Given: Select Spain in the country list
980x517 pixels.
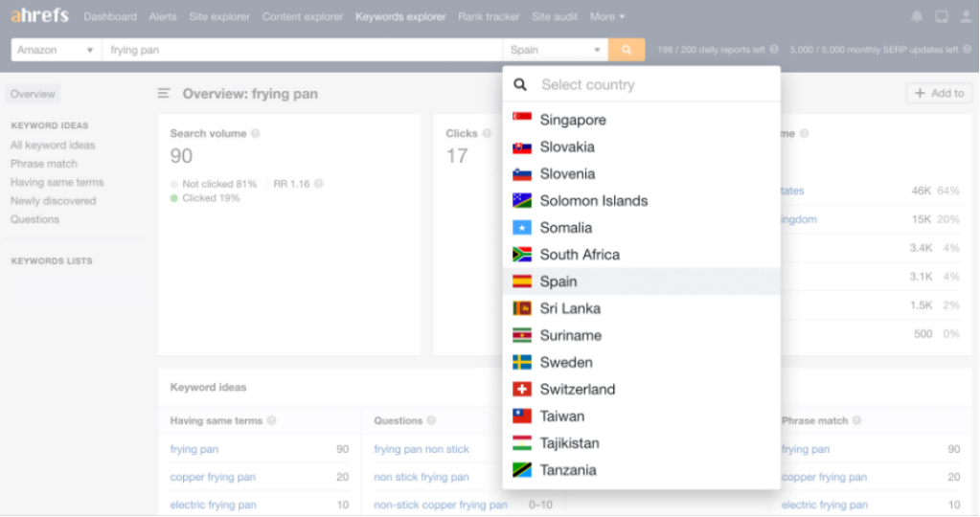Looking at the screenshot, I should coord(641,281).
